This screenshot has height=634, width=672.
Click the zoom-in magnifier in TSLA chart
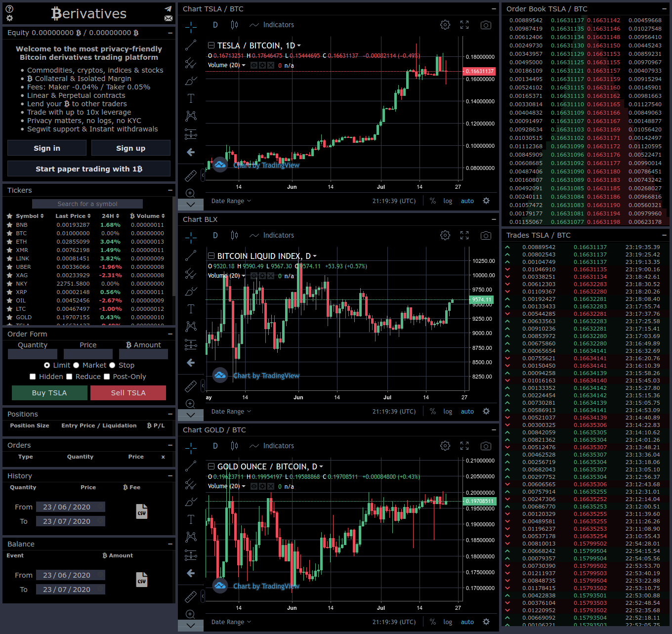[190, 193]
